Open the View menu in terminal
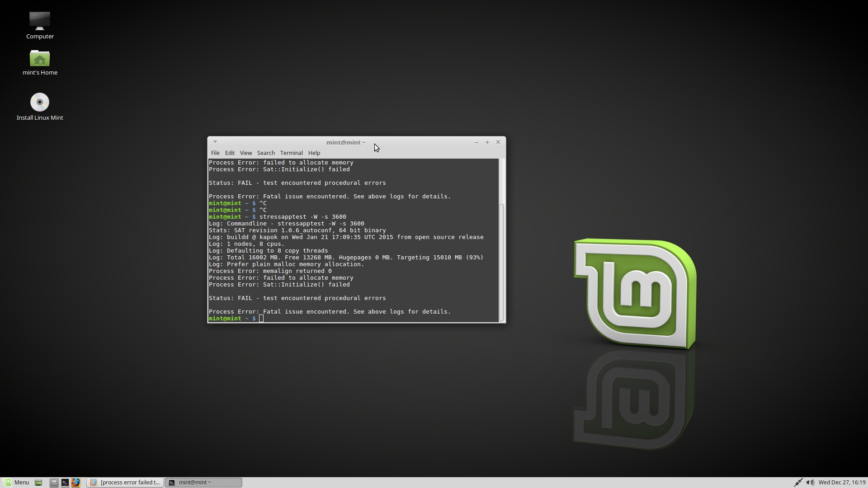This screenshot has width=868, height=488. click(x=245, y=153)
